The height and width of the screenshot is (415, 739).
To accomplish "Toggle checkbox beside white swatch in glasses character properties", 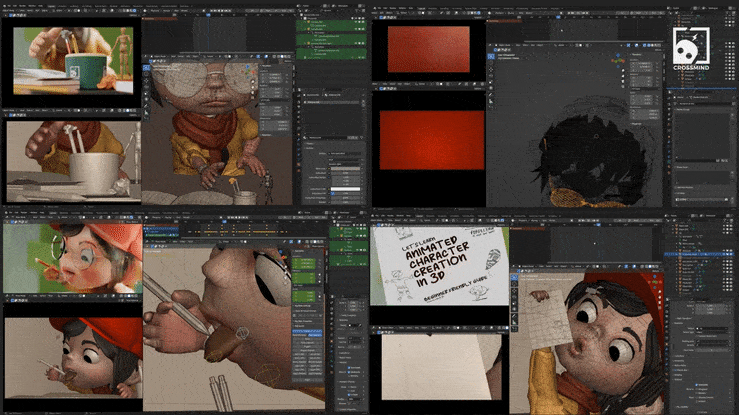I will click(333, 193).
